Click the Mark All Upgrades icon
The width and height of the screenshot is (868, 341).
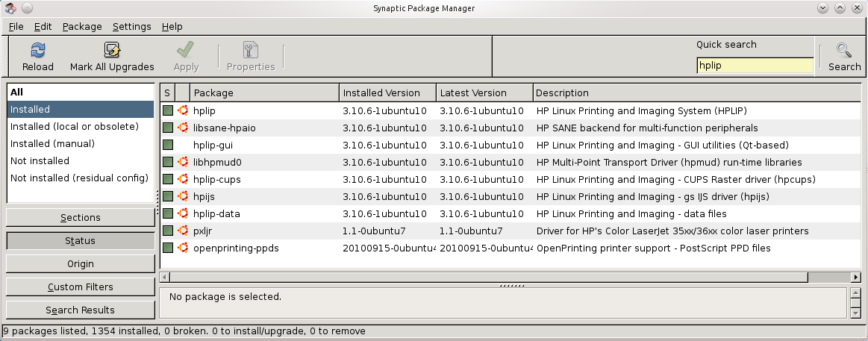pyautogui.click(x=112, y=51)
